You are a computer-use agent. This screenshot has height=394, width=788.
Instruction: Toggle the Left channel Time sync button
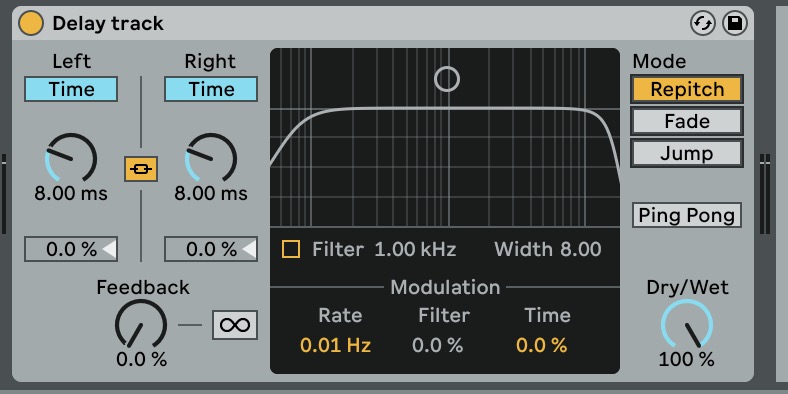pyautogui.click(x=71, y=89)
